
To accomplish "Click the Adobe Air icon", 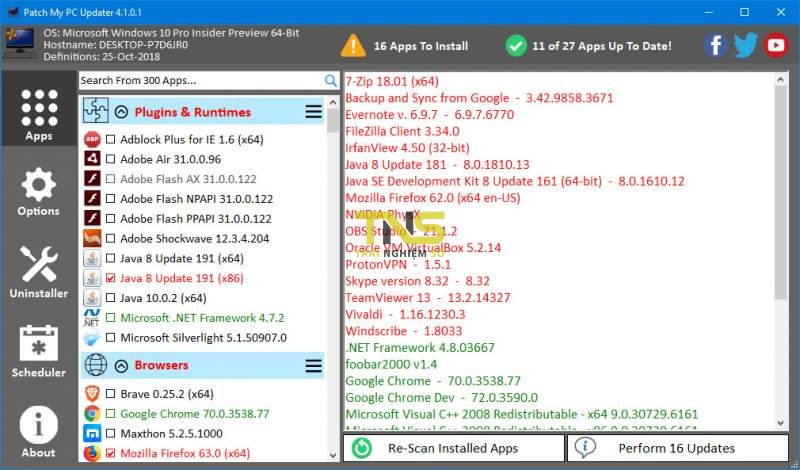I will (92, 159).
